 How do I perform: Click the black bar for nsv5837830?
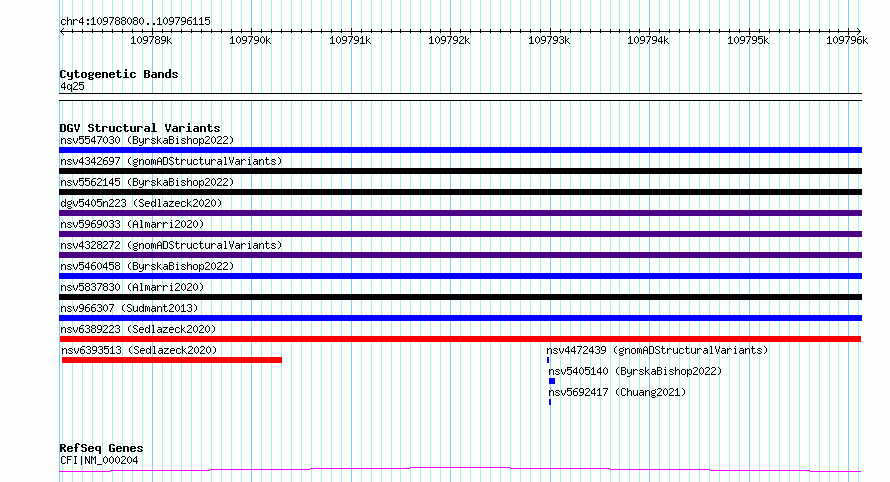pyautogui.click(x=460, y=297)
